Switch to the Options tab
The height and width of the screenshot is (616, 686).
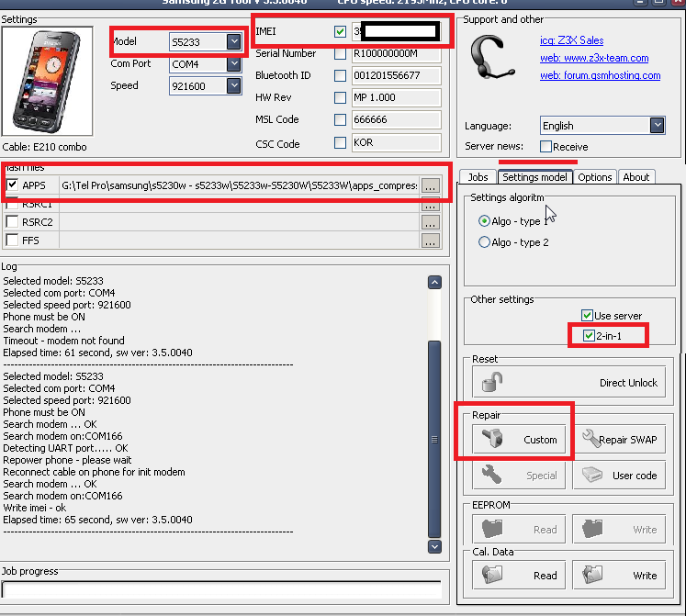[x=594, y=177]
